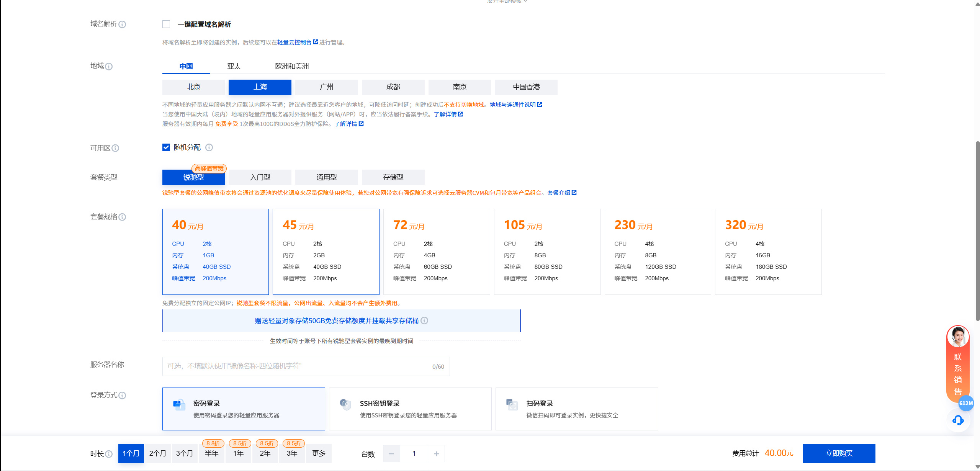
Task: Click info icon next to 登录方式
Action: pyautogui.click(x=122, y=396)
